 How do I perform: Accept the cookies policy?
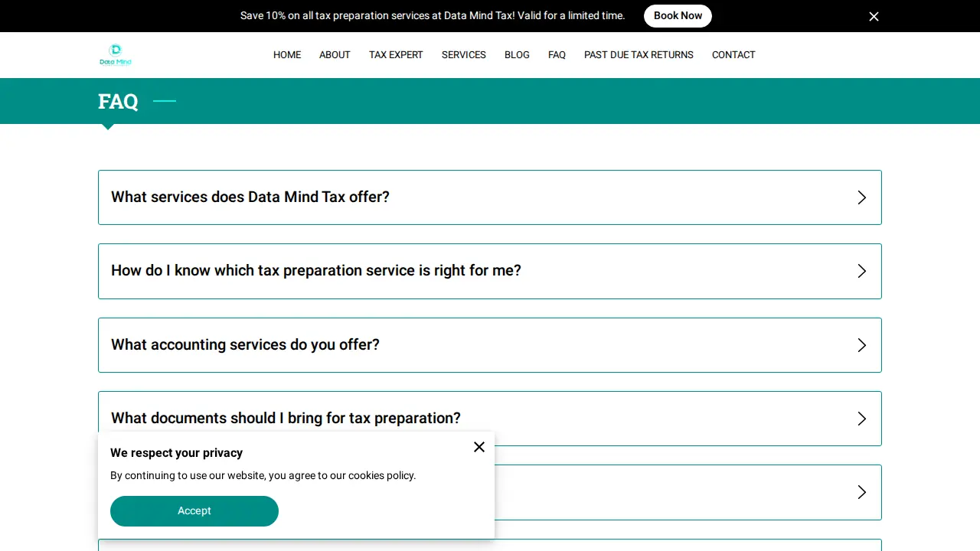pos(194,511)
